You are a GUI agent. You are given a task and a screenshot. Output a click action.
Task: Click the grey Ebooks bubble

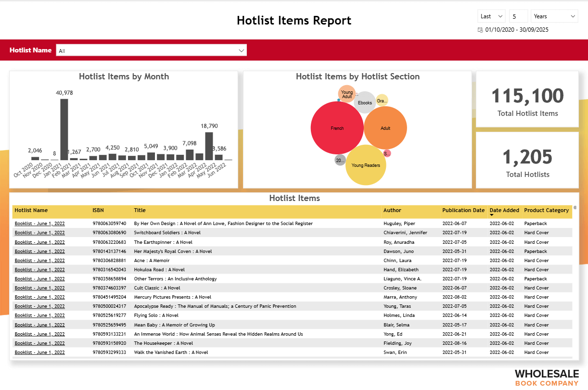click(x=365, y=102)
